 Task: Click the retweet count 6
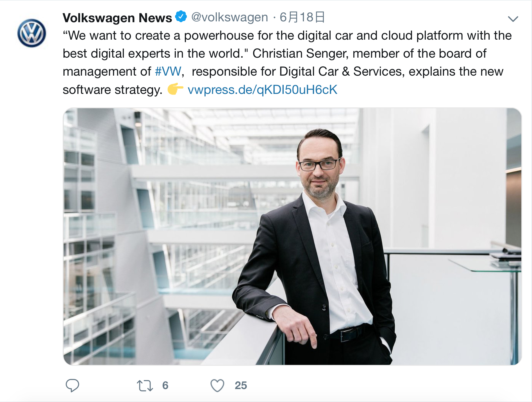click(165, 385)
